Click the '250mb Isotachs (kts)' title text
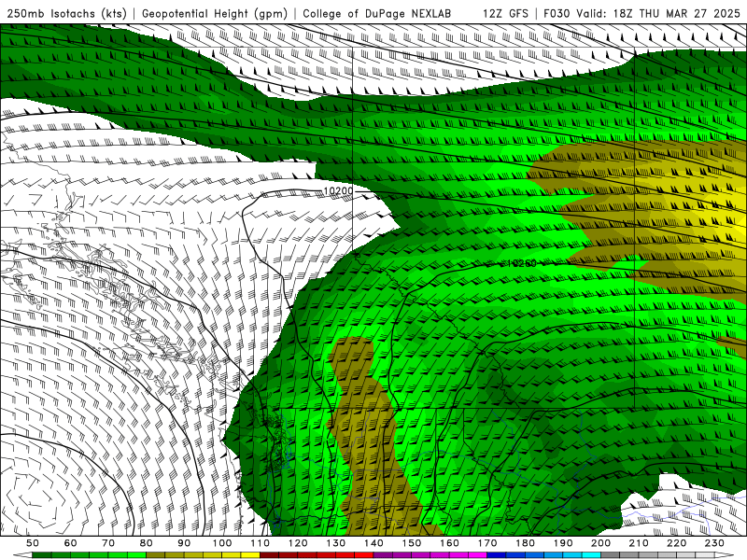 point(66,13)
